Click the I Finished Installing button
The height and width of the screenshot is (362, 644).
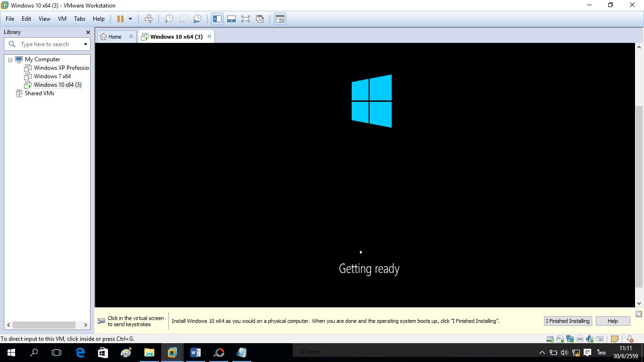point(568,321)
